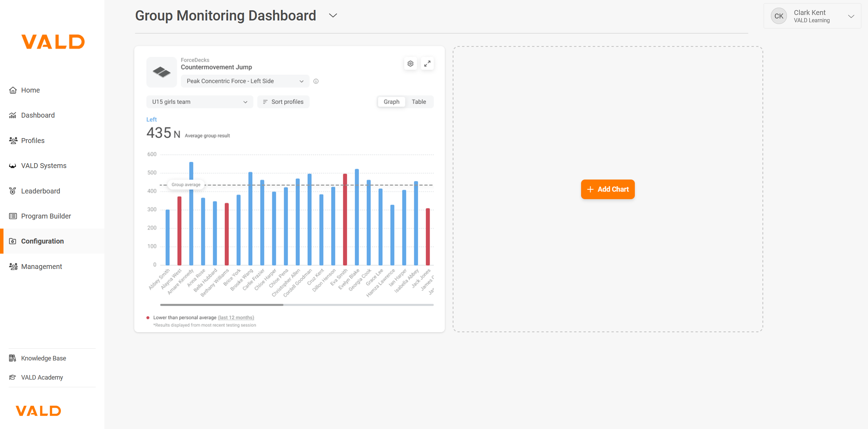This screenshot has height=429, width=868.
Task: Go to Home menu item
Action: (52, 90)
